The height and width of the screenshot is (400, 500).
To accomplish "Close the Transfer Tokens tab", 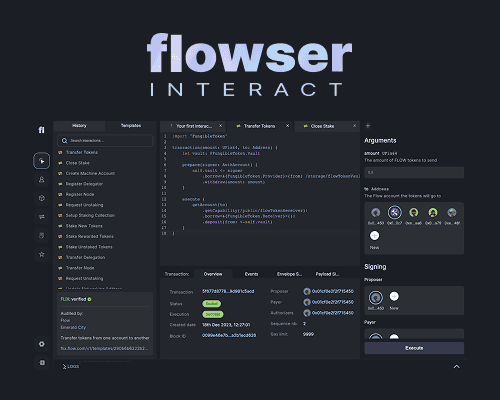I will click(287, 126).
